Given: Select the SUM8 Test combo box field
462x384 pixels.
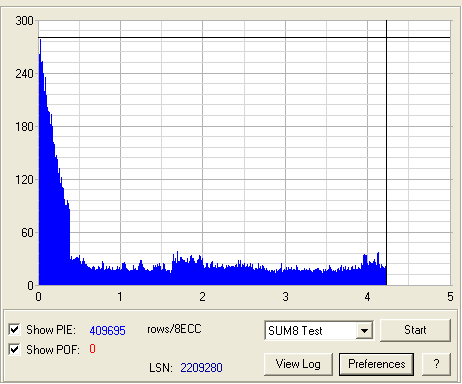Looking at the screenshot, I should click(x=319, y=331).
